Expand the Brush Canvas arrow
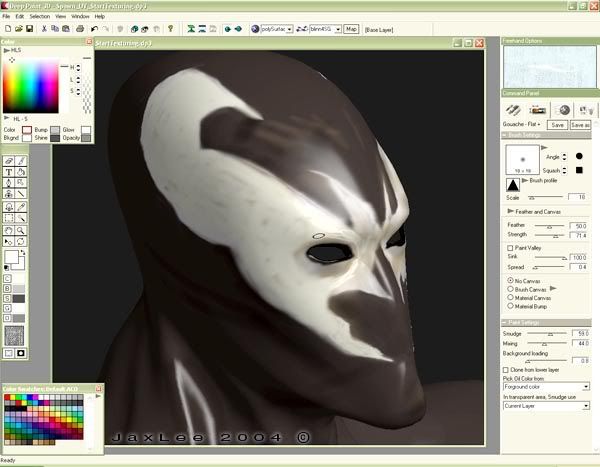The image size is (600, 467). pos(553,288)
